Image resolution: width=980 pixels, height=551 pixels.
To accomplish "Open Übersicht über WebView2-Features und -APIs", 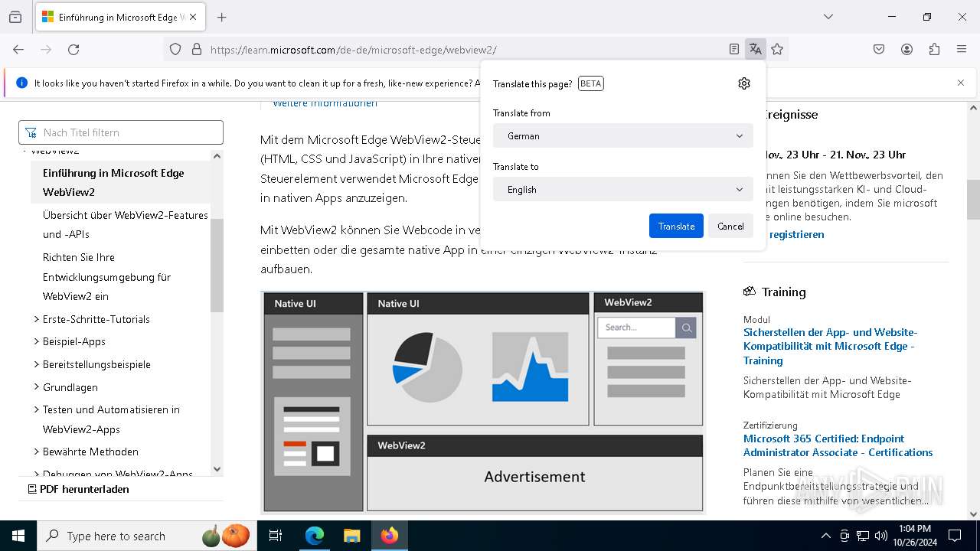I will [126, 224].
